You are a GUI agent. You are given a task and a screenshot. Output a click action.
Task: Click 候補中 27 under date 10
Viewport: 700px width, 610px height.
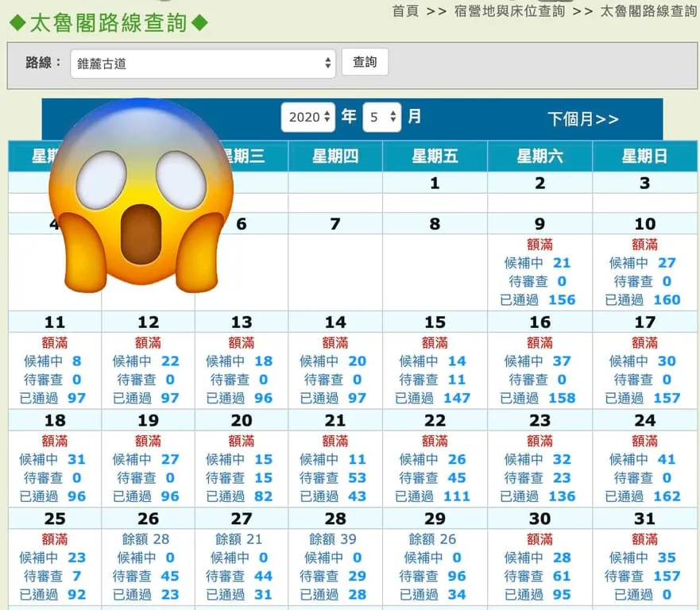click(x=643, y=263)
